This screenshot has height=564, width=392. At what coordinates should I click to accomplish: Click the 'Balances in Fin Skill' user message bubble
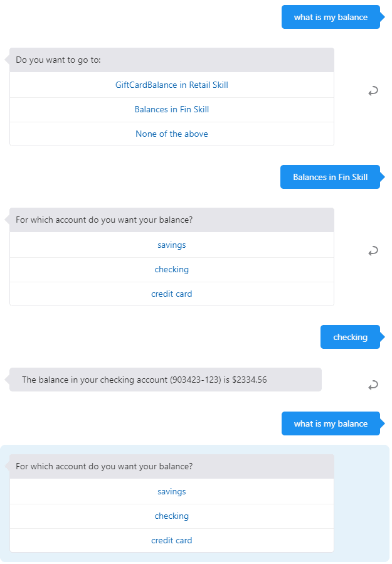pyautogui.click(x=330, y=177)
